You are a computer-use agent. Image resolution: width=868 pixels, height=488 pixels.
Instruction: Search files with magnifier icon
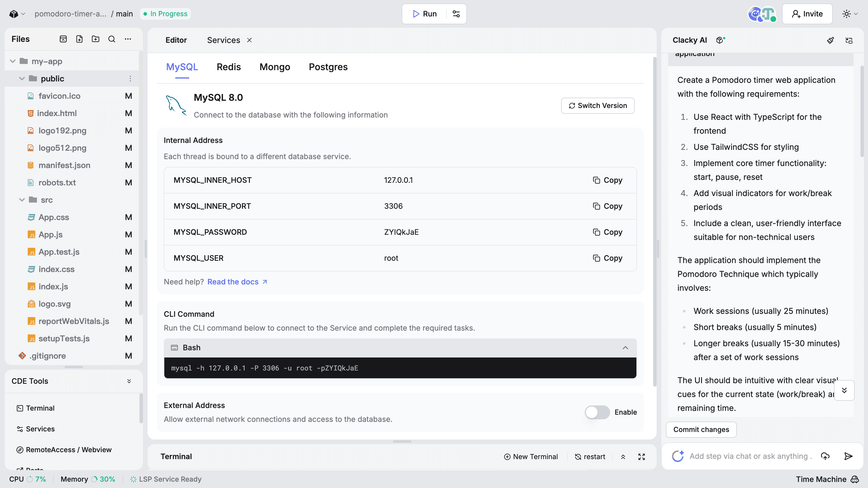coord(111,39)
